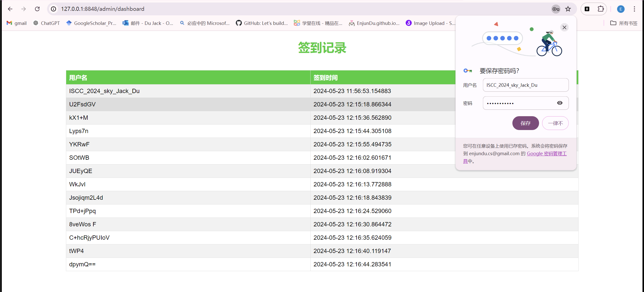Open the browser extensions puzzle icon

(x=600, y=9)
